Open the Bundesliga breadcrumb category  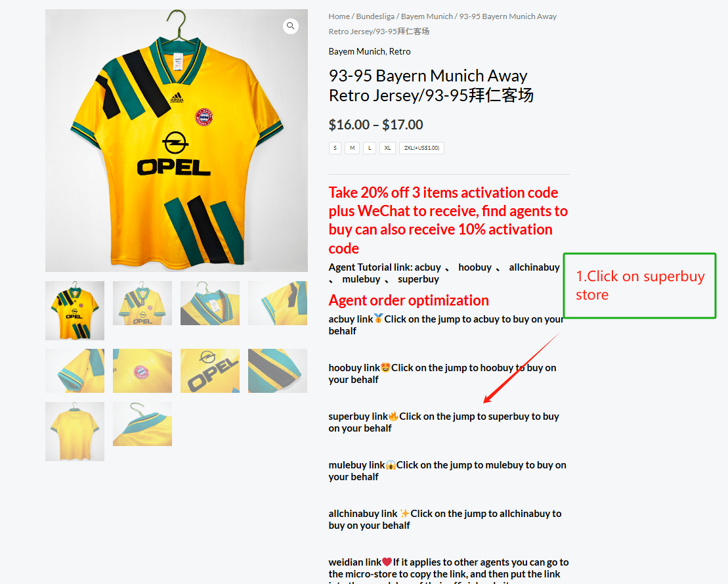[375, 16]
